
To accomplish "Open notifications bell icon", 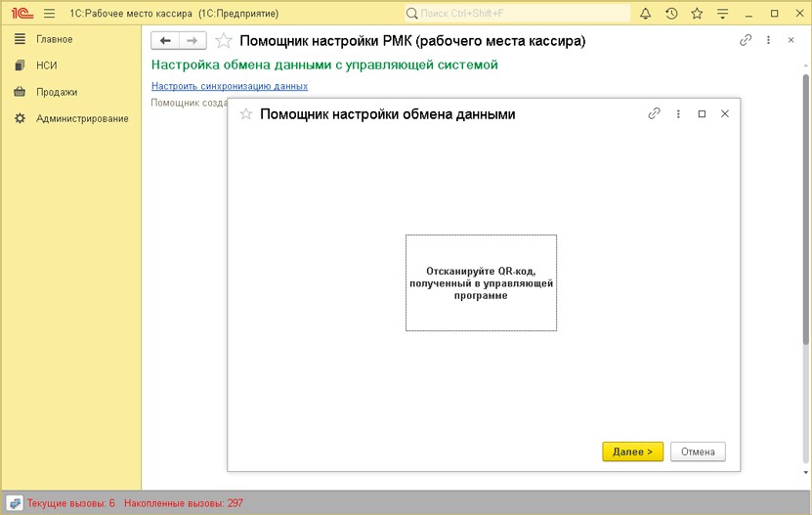I will tap(645, 14).
